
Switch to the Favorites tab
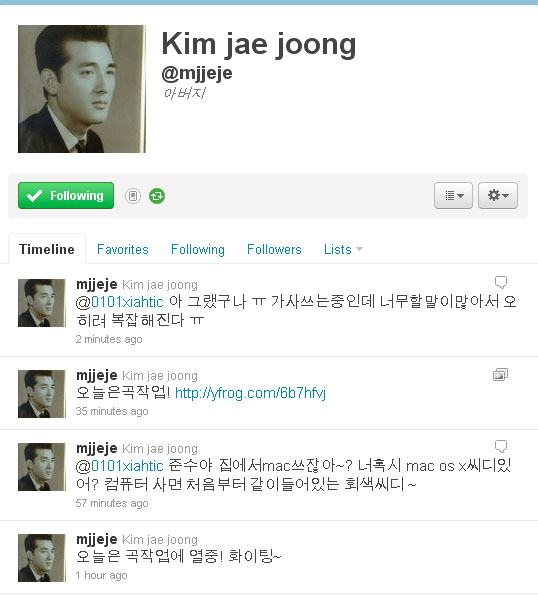[122, 249]
